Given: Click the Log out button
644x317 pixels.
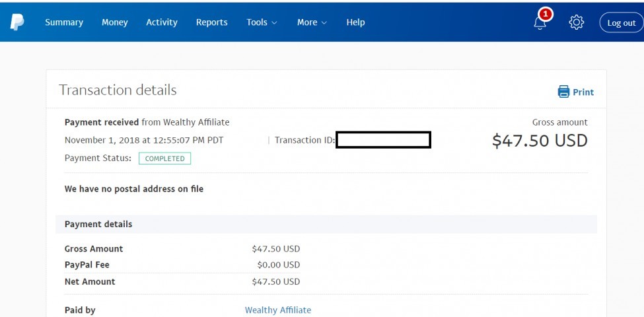Looking at the screenshot, I should (x=622, y=22).
